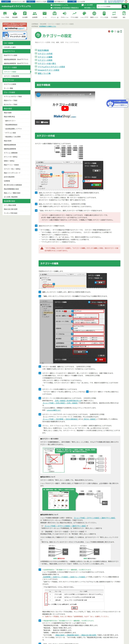129x644 pixels.
Task: Jump to カテゴリーの並べ替え anchor link
Action: pos(47,64)
